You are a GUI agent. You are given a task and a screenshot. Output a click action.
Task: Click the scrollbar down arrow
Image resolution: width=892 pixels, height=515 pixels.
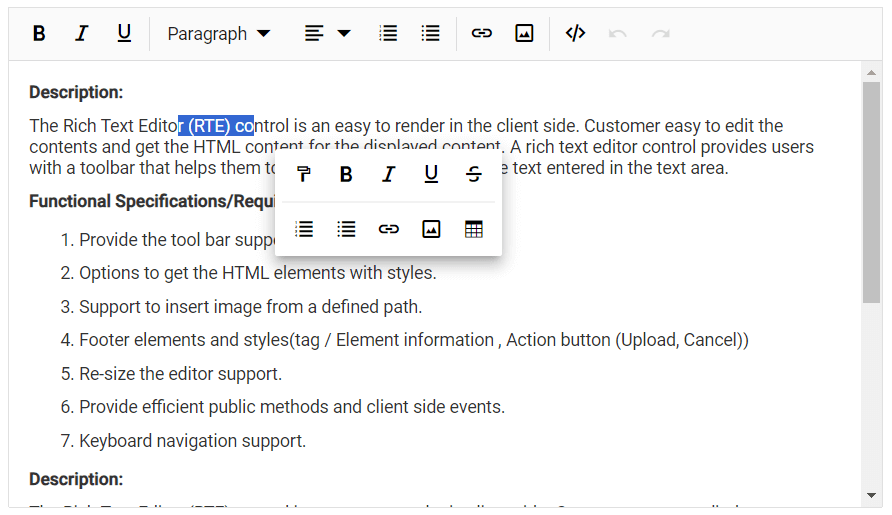point(871,495)
